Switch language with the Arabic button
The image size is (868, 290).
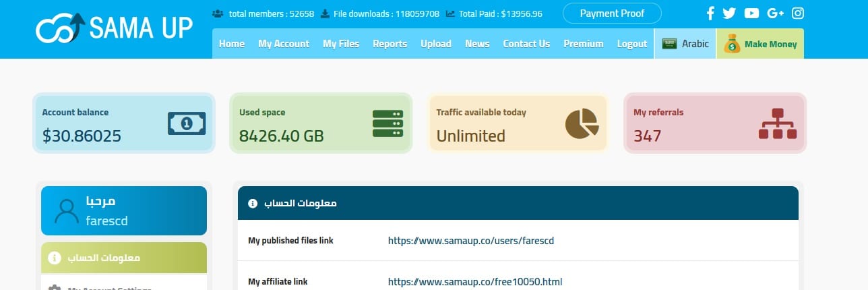(685, 44)
